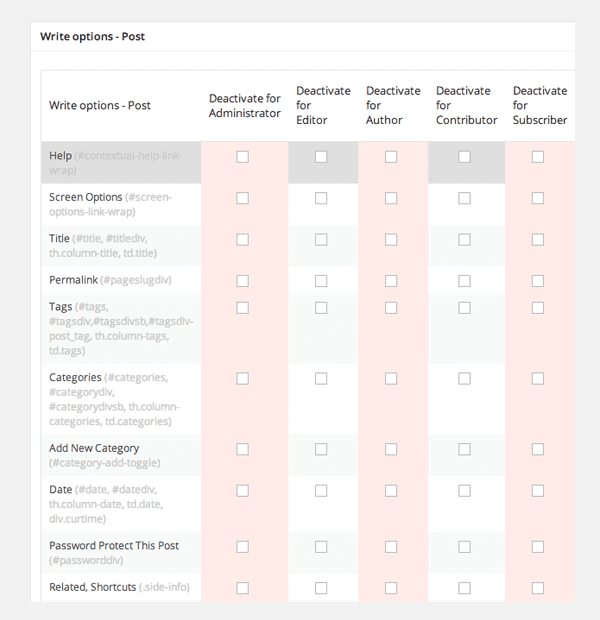Enable Title deactivation for Author
This screenshot has height=620, width=600.
[x=391, y=240]
